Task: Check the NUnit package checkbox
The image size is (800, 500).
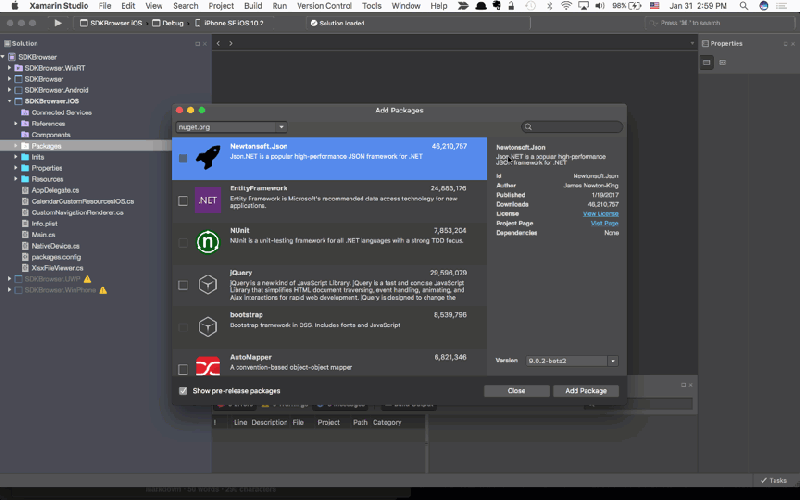Action: coord(183,243)
